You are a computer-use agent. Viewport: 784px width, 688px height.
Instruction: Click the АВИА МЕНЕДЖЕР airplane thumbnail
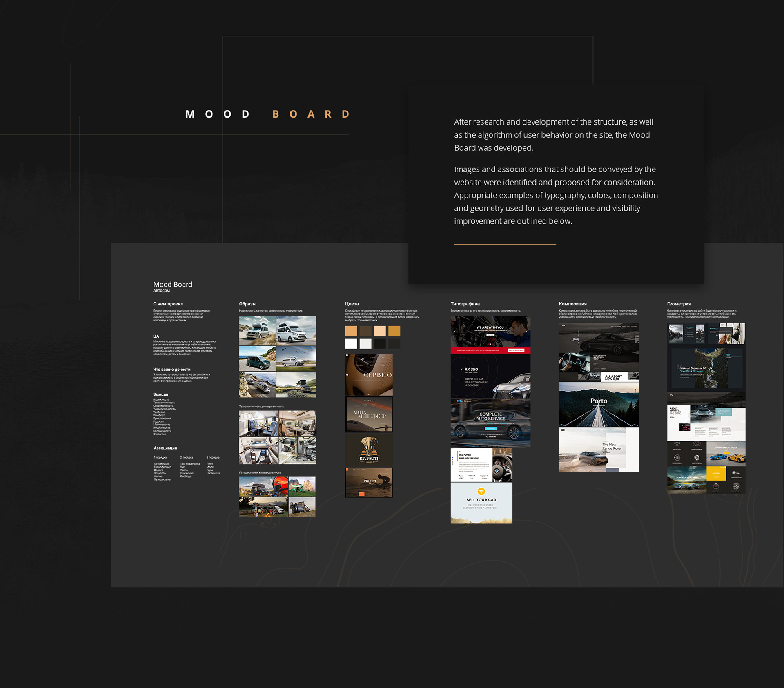(369, 414)
